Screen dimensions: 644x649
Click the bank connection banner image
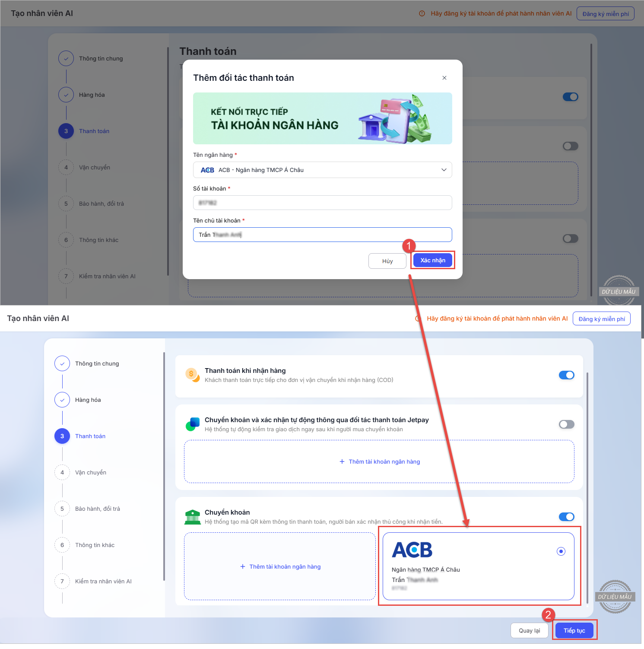point(322,118)
